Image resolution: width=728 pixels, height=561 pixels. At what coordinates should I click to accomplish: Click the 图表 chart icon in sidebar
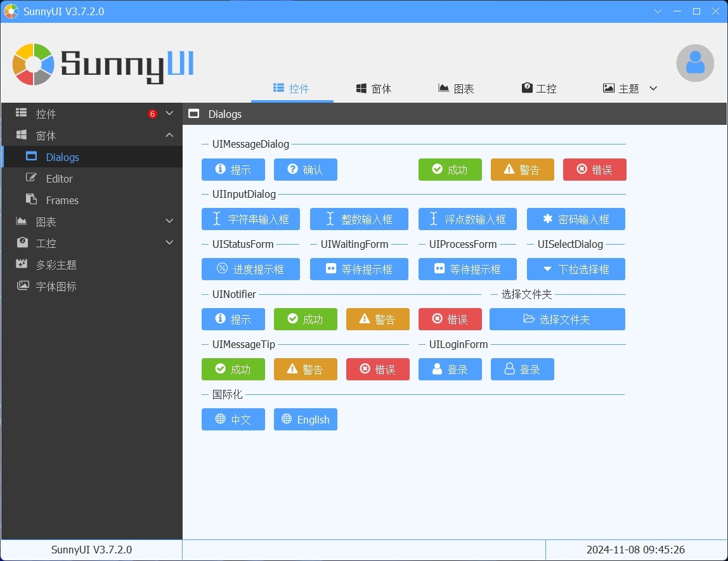coord(22,221)
